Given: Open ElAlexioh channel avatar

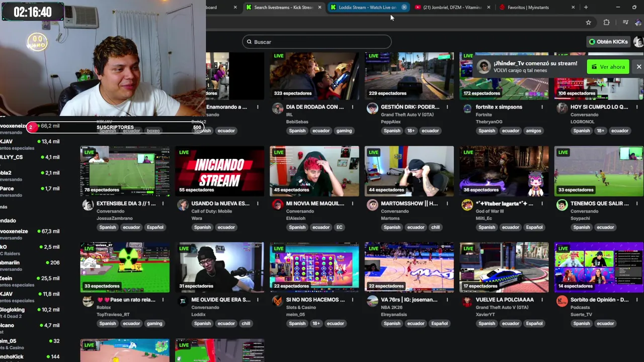Looking at the screenshot, I should (277, 205).
